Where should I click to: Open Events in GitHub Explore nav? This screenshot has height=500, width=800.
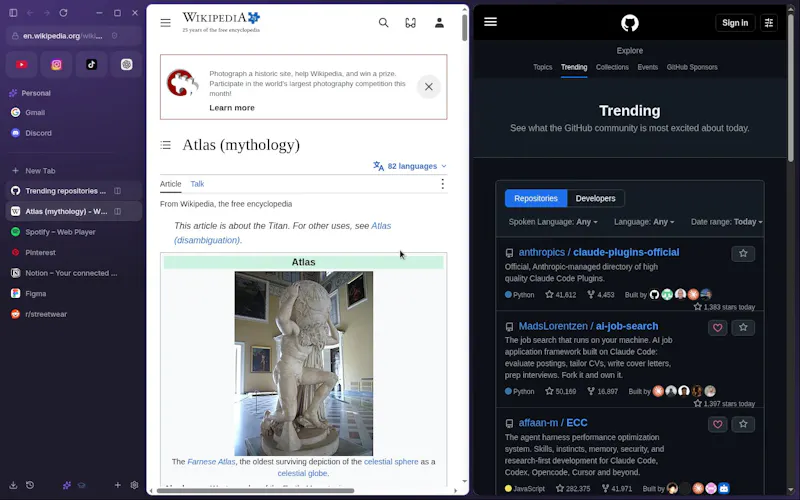coord(647,67)
